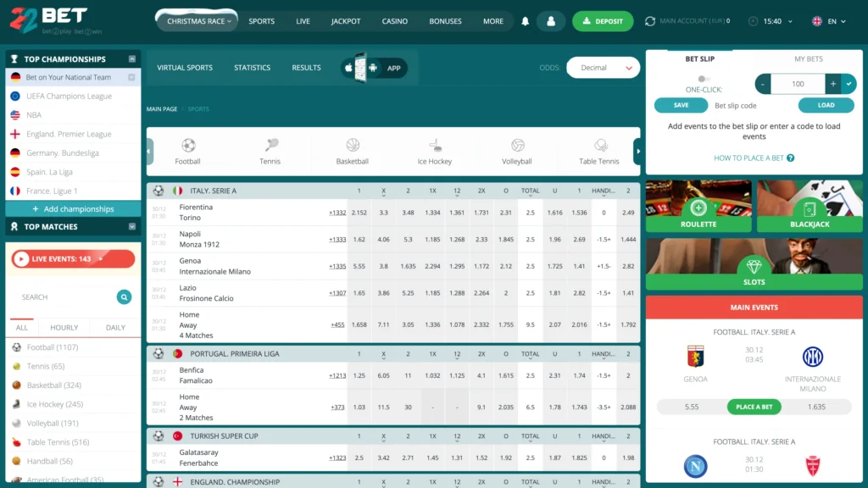Click the 22BET logo
This screenshot has width=868, height=488.
tap(55, 21)
